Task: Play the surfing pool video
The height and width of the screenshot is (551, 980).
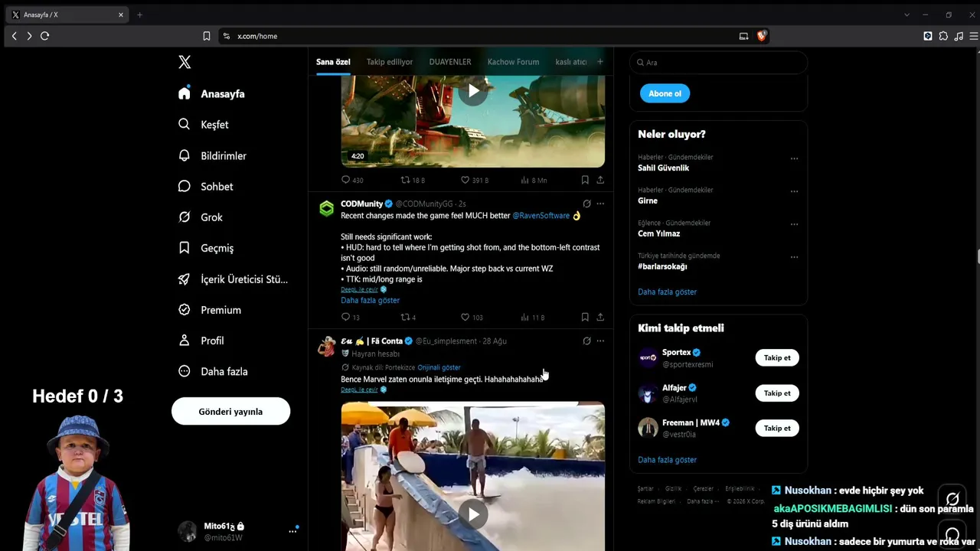Action: pos(473,514)
